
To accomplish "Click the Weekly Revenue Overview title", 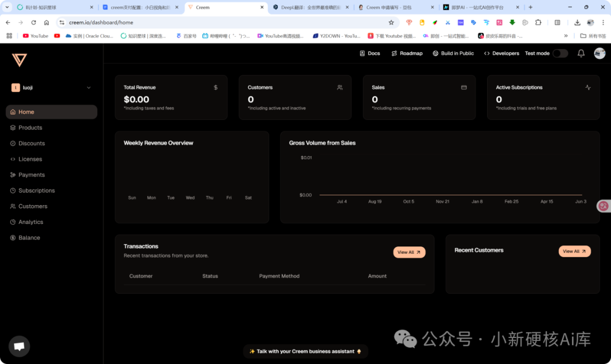I will [x=158, y=143].
